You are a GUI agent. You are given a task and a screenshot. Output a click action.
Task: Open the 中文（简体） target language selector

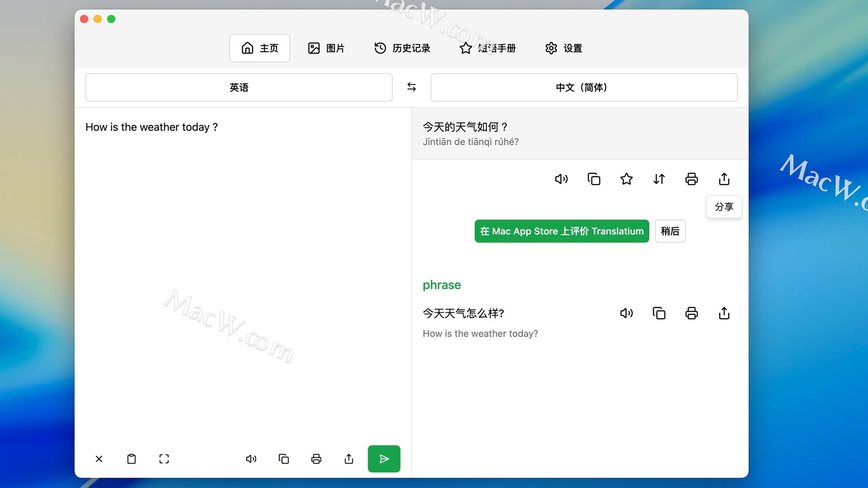coord(584,87)
